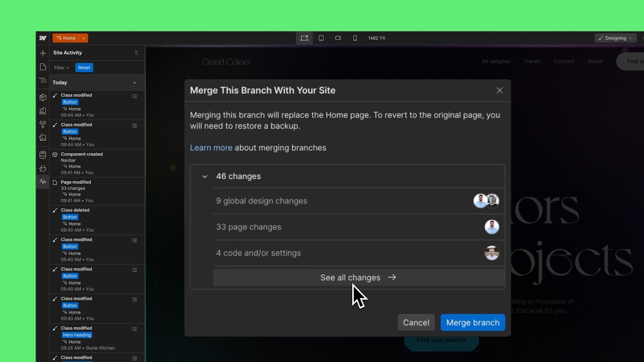Open the Pages panel icon

click(43, 67)
